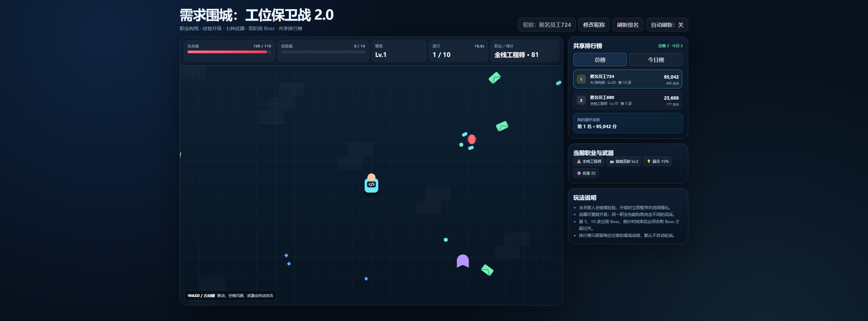Click the 经验值 experience progress bar
This screenshot has width=868, height=321.
tap(323, 52)
